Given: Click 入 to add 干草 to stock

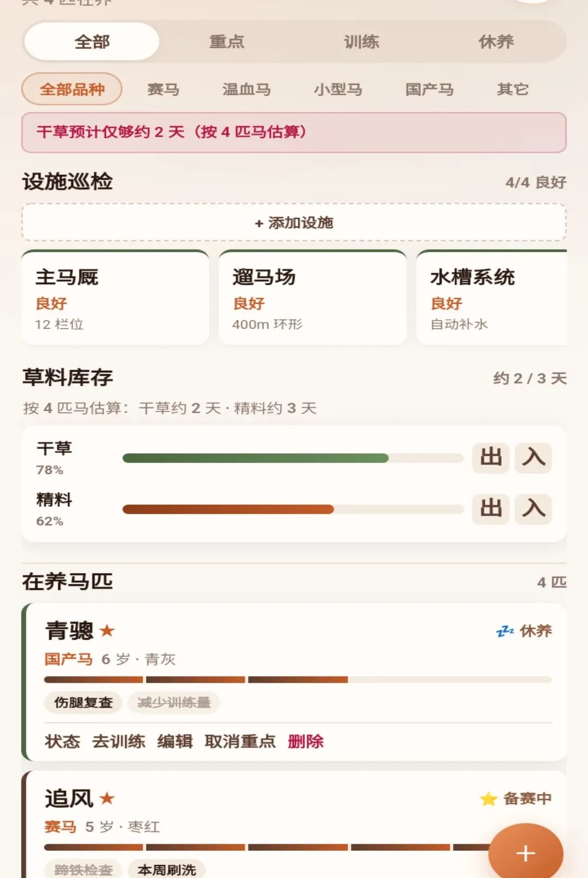Looking at the screenshot, I should (x=534, y=457).
